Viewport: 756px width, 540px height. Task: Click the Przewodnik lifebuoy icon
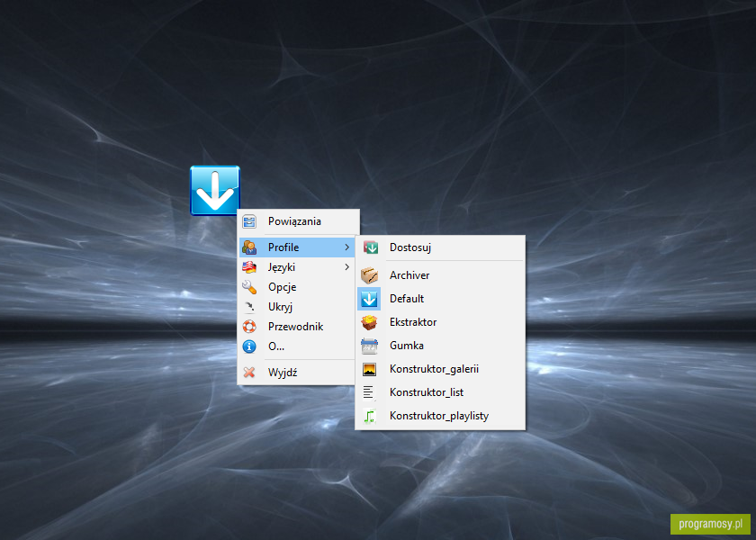pyautogui.click(x=249, y=327)
